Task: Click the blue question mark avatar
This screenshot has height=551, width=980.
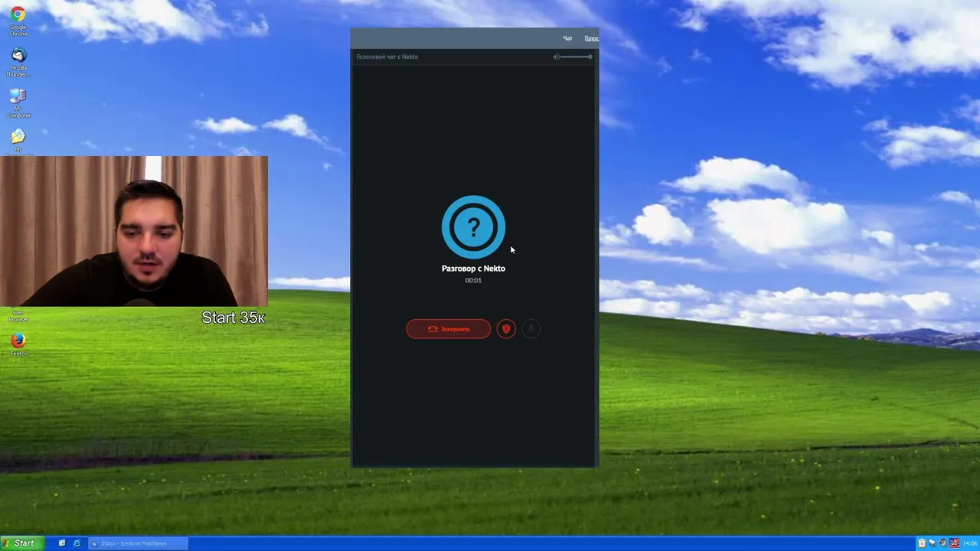Action: coord(473,227)
